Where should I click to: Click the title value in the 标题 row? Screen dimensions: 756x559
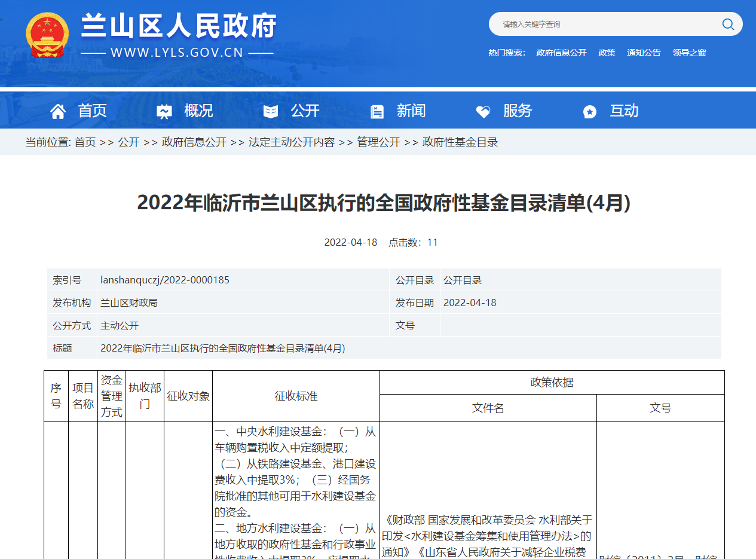point(223,348)
